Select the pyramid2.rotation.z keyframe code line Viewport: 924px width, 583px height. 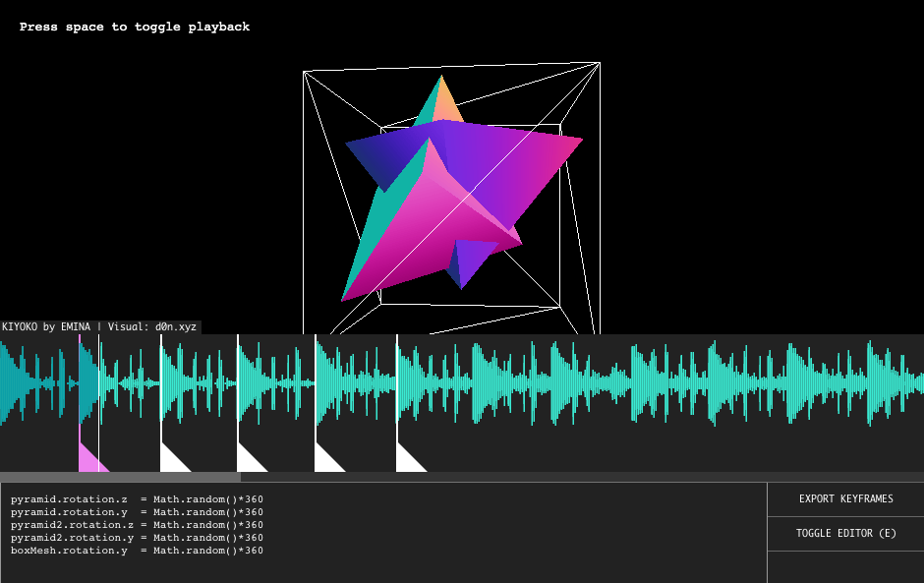(138, 524)
